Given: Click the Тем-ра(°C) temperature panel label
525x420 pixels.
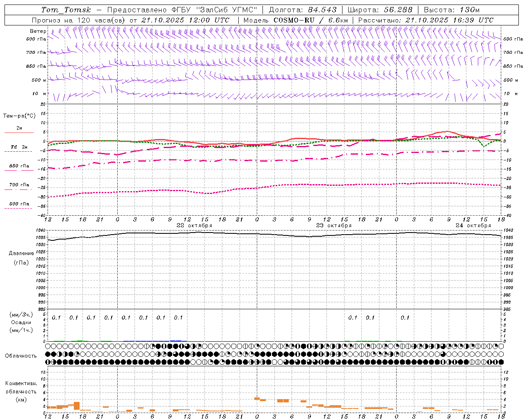Looking at the screenshot, I should point(19,116).
